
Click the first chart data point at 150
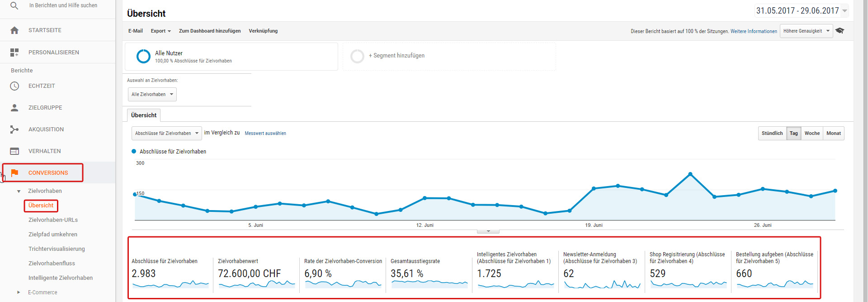coord(135,194)
